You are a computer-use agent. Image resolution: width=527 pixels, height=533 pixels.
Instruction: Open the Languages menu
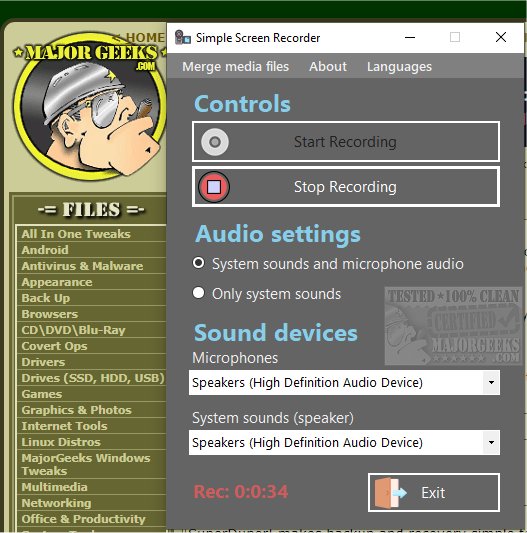(x=399, y=67)
